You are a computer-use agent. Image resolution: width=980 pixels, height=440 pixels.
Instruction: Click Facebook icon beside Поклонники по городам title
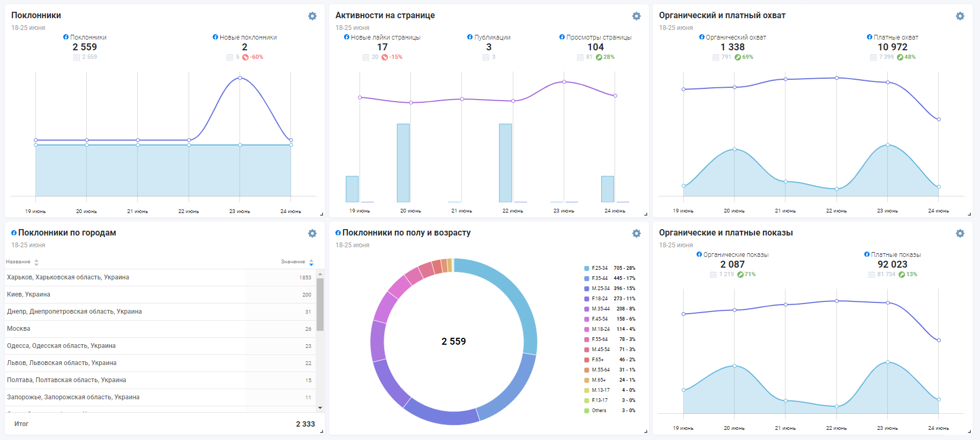14,233
